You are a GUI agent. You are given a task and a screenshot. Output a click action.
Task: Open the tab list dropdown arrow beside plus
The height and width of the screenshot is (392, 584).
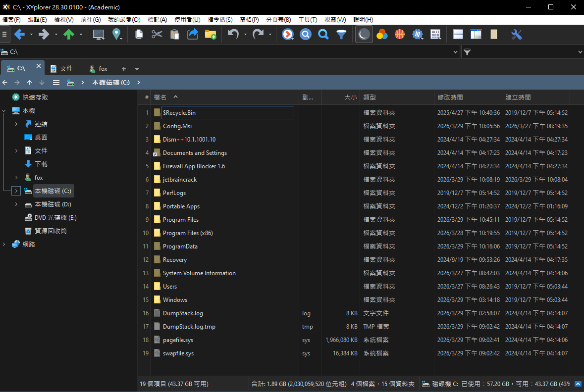tap(137, 69)
